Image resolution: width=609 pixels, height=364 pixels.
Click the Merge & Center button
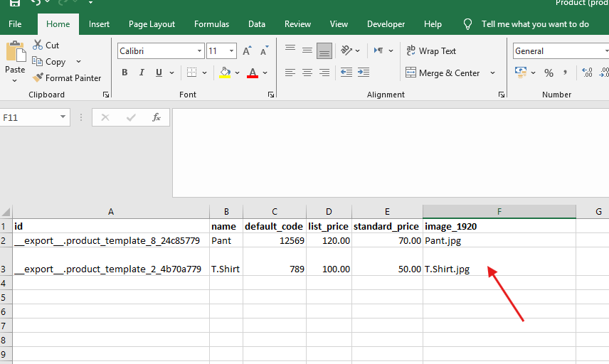click(x=443, y=73)
